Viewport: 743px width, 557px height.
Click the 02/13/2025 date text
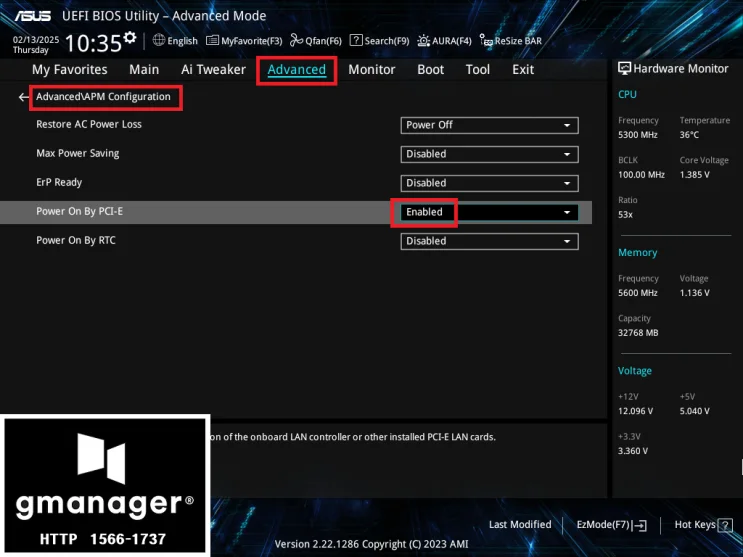tap(36, 40)
